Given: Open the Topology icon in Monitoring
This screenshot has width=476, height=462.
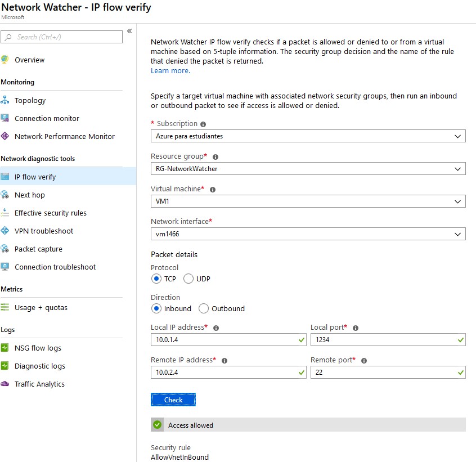Looking at the screenshot, I should (5, 100).
